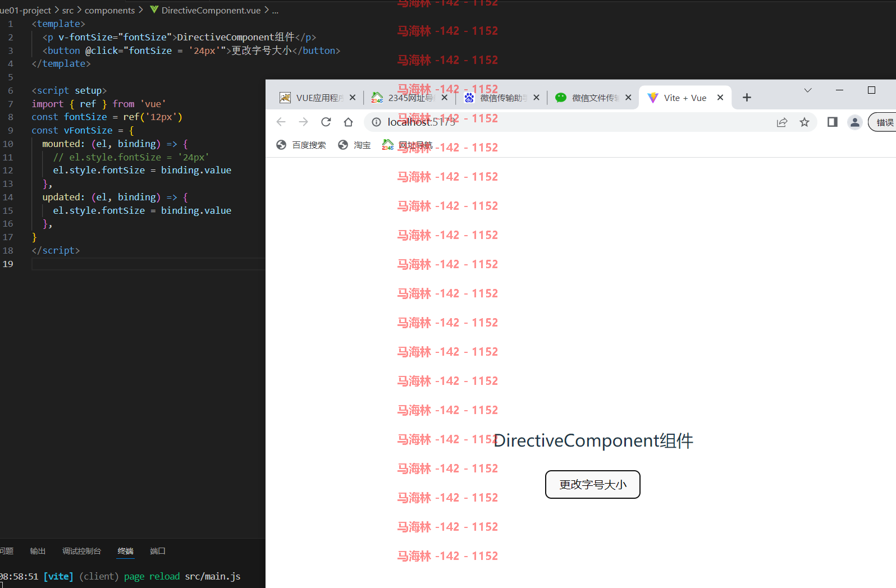The image size is (896, 588).
Task: Click the DirectiveComponent.vue breadcrumb
Action: point(211,10)
